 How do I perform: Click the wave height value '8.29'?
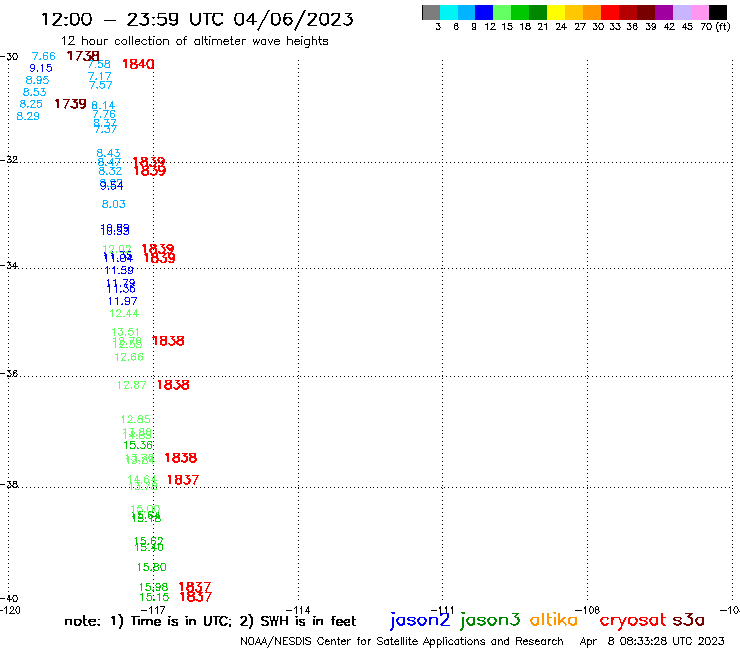28,116
